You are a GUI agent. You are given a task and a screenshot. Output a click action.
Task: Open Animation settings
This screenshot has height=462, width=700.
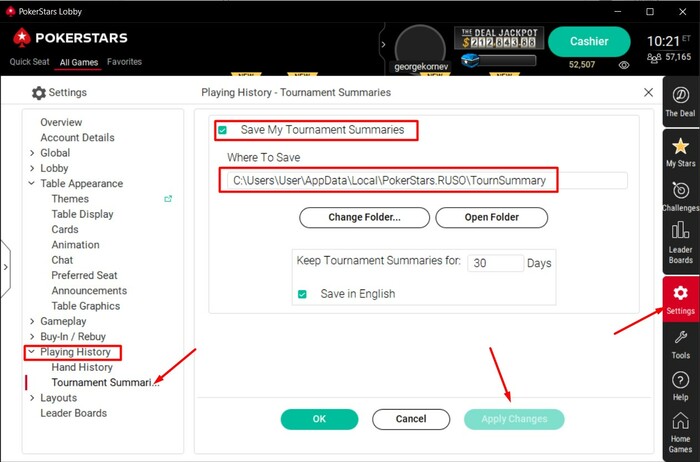pos(75,245)
